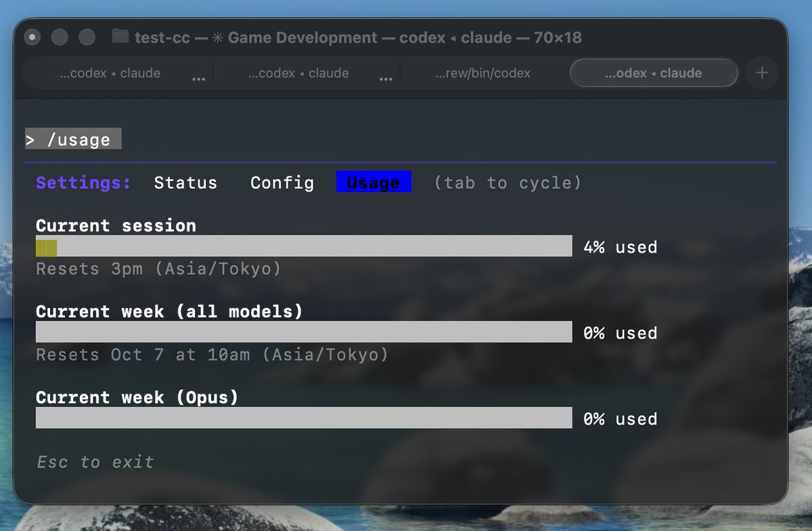
Task: Switch to the Status settings tab
Action: (x=185, y=182)
